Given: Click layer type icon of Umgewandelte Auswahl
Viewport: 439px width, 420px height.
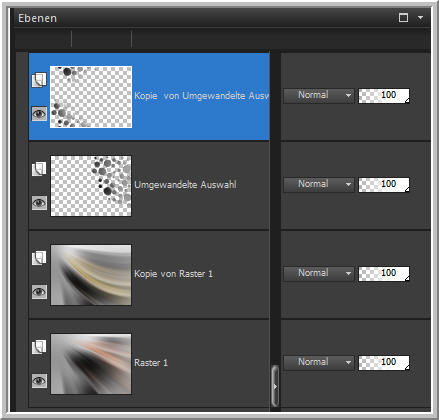Looking at the screenshot, I should (x=39, y=169).
